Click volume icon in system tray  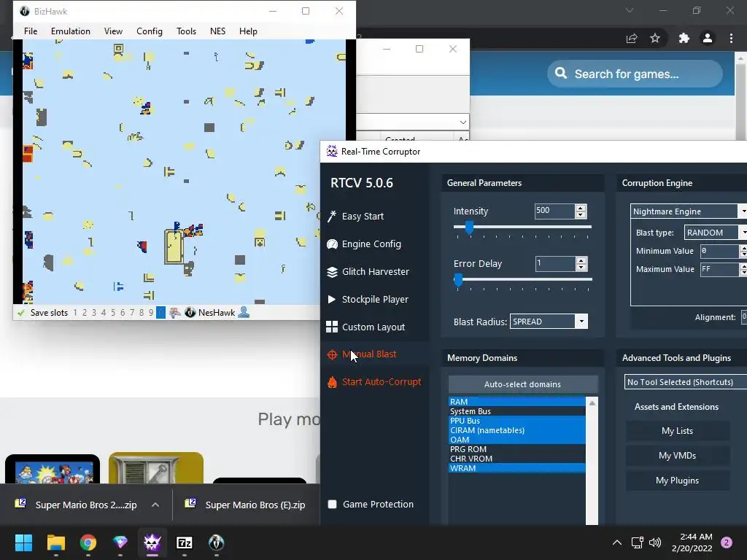tap(655, 542)
